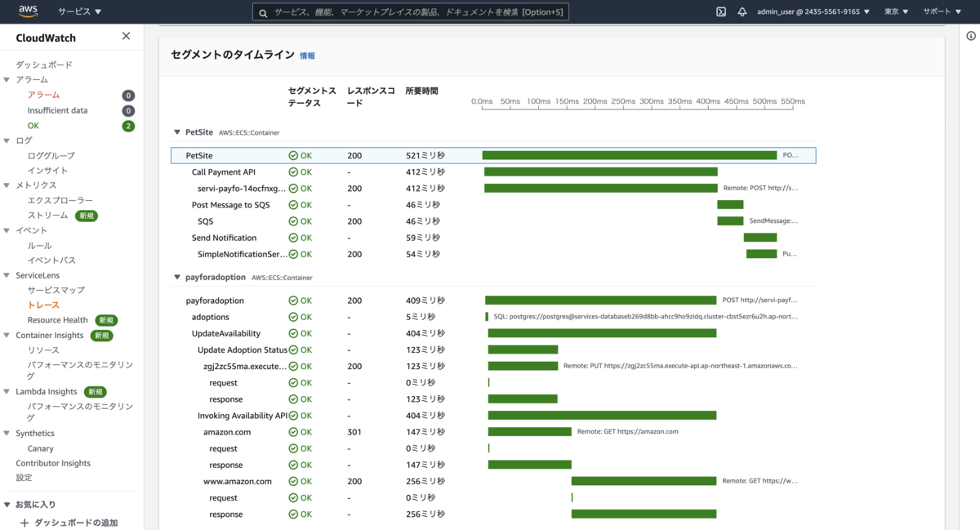This screenshot has width=980, height=530.
Task: Collapse the PetSite segment group
Action: (176, 131)
